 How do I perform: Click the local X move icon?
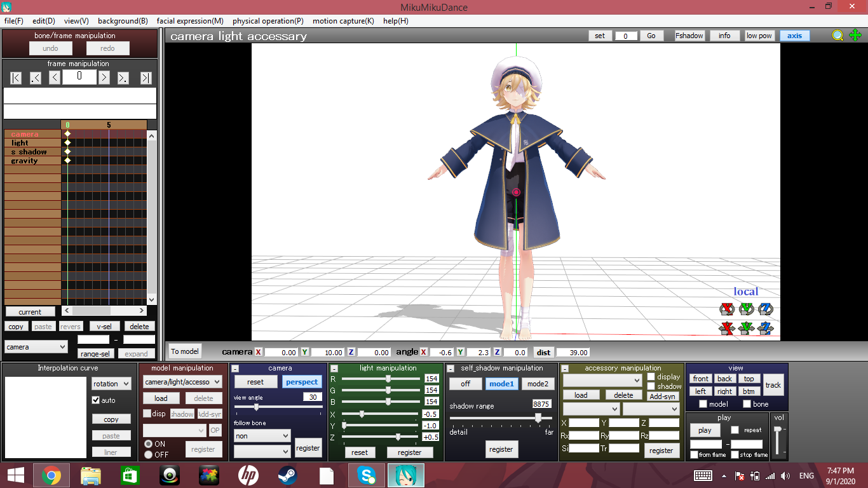726,329
